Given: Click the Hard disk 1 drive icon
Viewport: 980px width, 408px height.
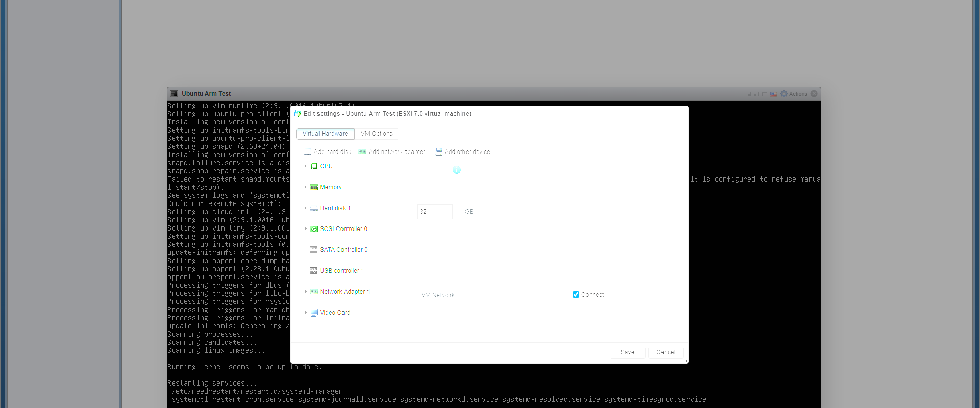Looking at the screenshot, I should click(314, 208).
